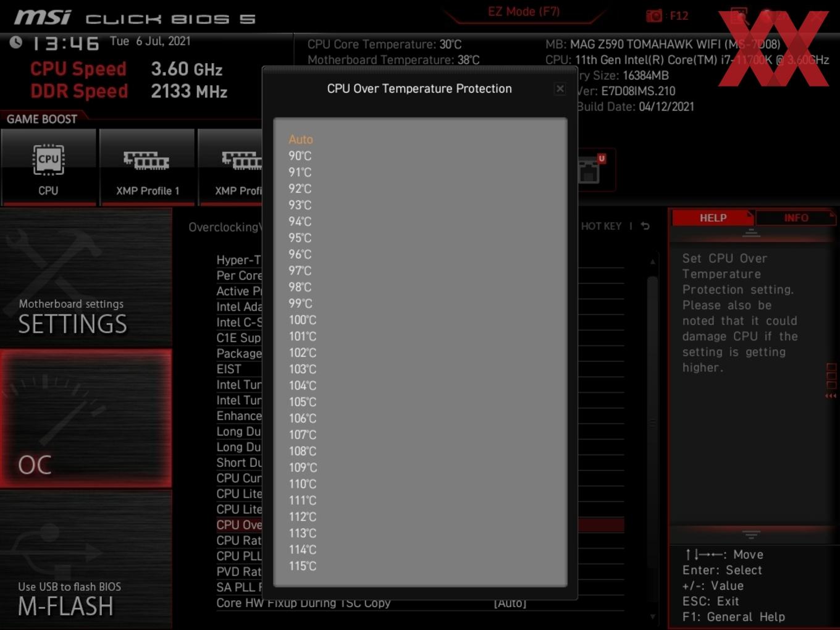Choose 114°C protection value
The height and width of the screenshot is (630, 840).
303,550
